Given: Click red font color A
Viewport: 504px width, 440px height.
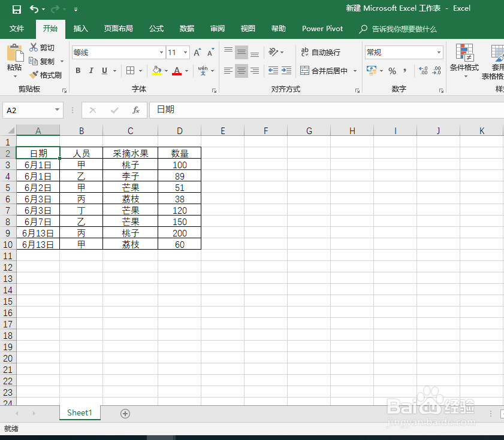Looking at the screenshot, I should [177, 71].
